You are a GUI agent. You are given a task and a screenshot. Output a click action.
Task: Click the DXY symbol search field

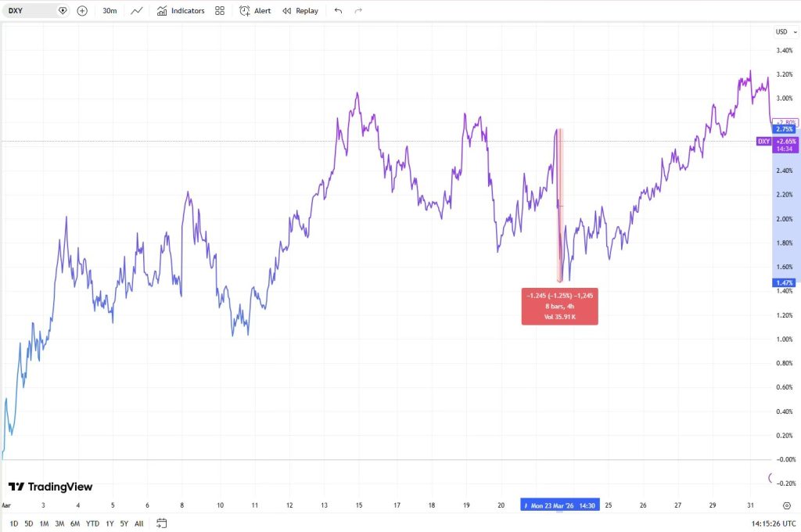31,11
